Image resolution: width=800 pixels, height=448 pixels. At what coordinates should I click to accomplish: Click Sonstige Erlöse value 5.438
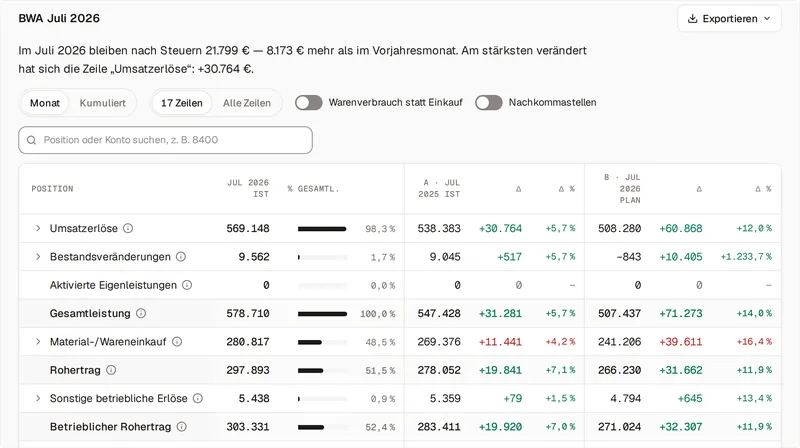tap(254, 398)
